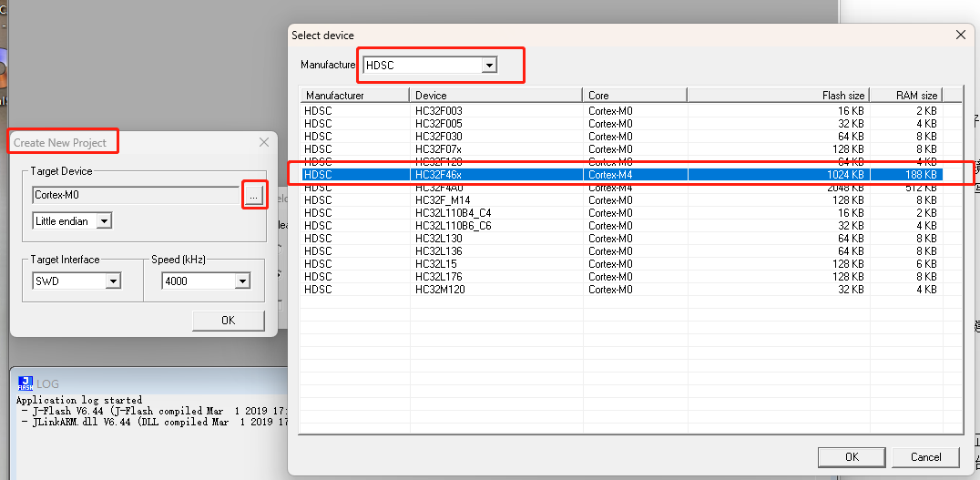Sort by Device column header
980x480 pixels.
coord(497,96)
